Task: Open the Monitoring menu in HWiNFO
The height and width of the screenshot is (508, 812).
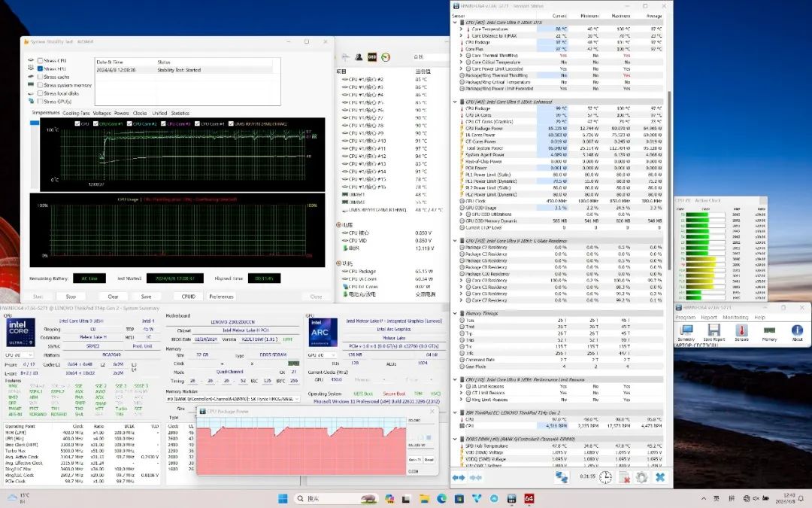Action: [x=735, y=317]
